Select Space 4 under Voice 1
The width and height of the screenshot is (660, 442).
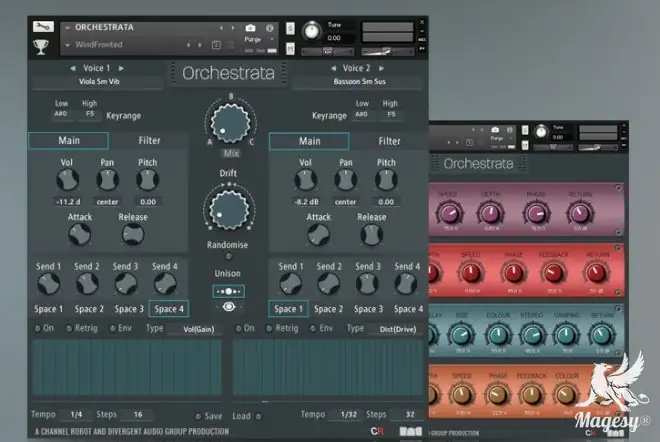tap(169, 309)
